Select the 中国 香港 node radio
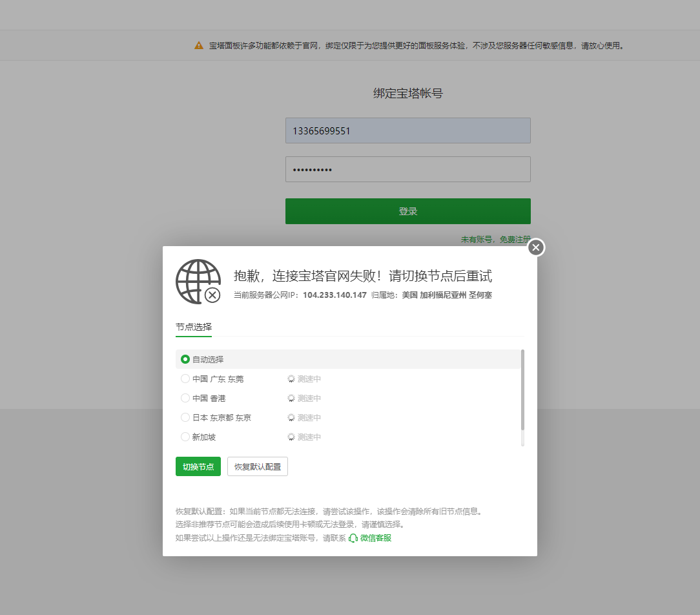The height and width of the screenshot is (615, 700). click(185, 398)
